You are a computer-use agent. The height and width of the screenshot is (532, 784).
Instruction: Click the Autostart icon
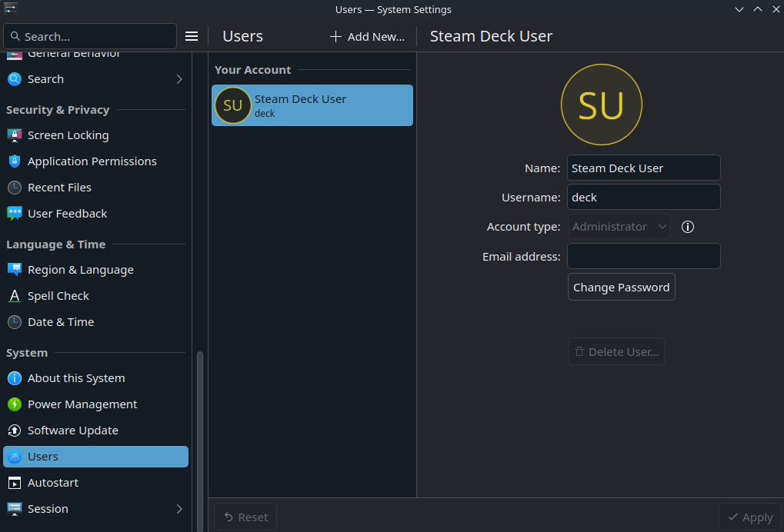point(15,483)
